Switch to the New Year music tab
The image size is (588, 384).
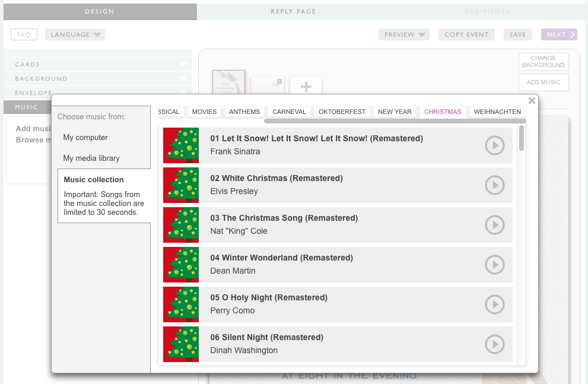coord(395,112)
